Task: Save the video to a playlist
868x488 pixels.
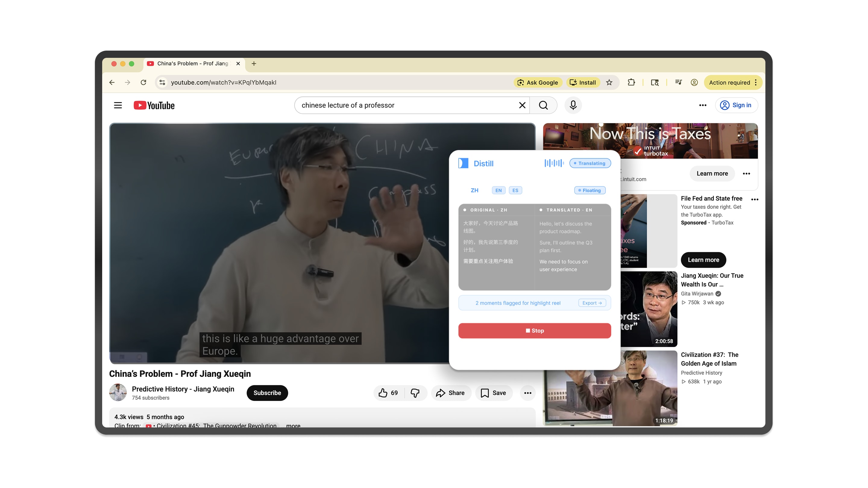Action: (494, 393)
